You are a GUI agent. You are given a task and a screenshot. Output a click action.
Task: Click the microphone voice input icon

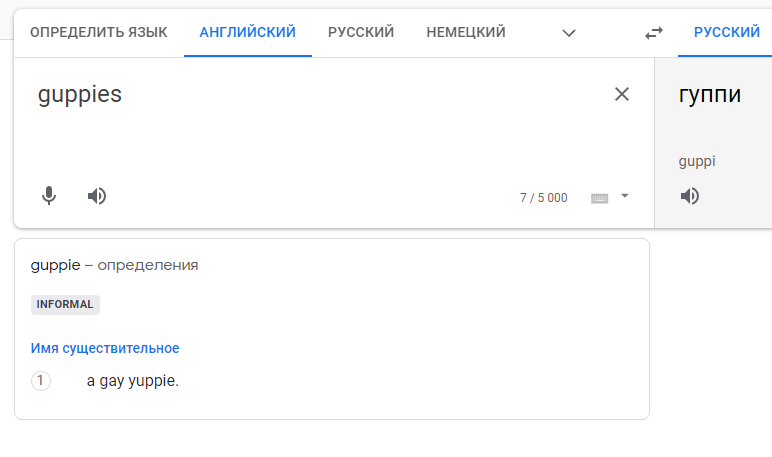pos(49,196)
